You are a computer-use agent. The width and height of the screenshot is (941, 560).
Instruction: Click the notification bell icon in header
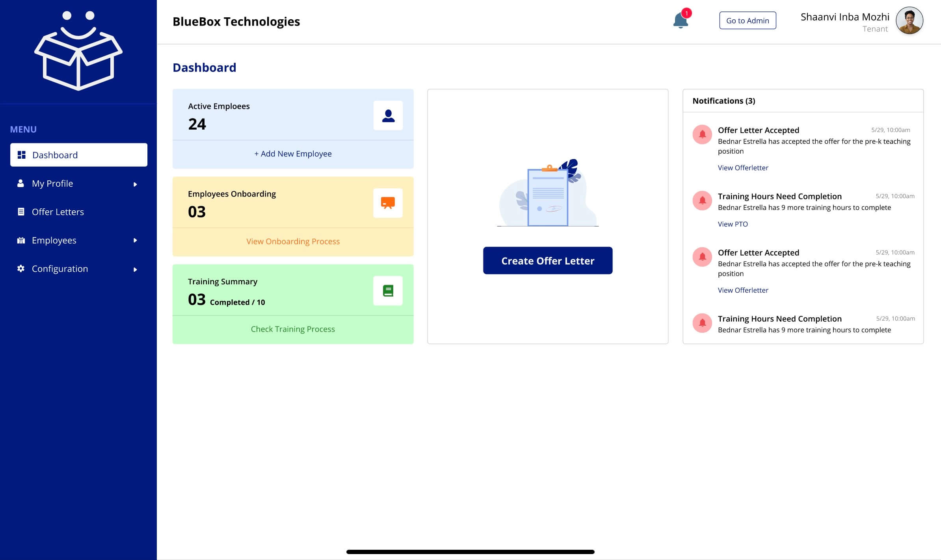[x=681, y=20]
